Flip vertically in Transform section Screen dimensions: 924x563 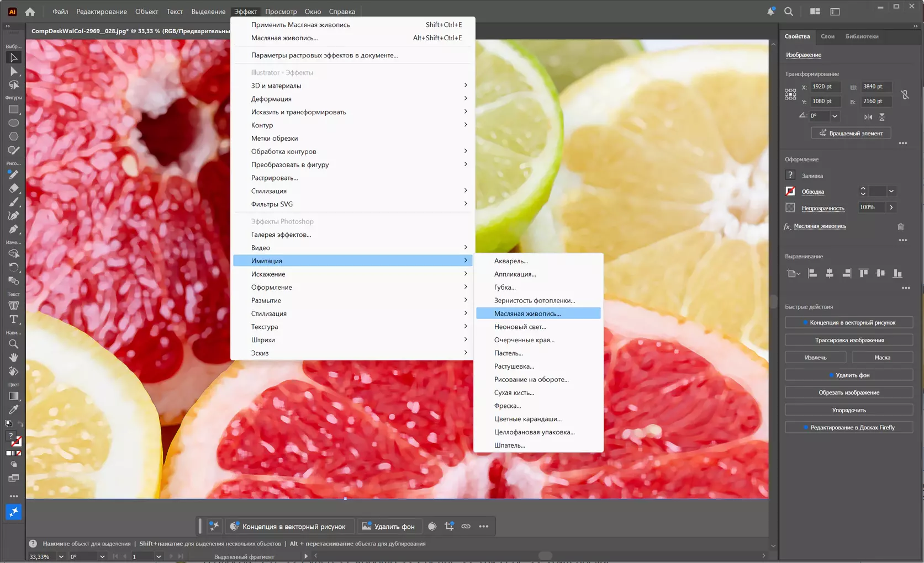tap(882, 116)
